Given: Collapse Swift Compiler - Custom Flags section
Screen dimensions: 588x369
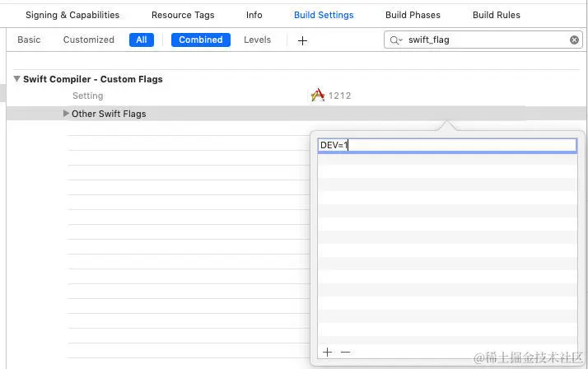Looking at the screenshot, I should coord(16,79).
